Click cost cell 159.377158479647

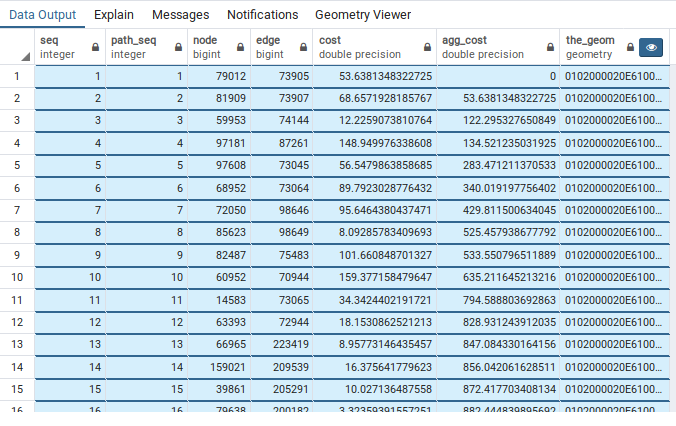[x=375, y=277]
